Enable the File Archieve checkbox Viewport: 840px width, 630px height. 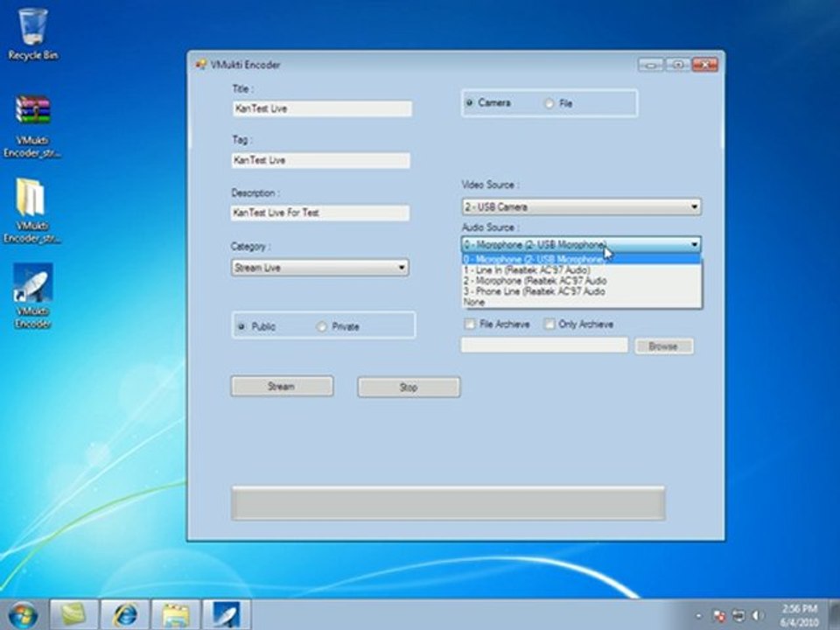click(x=469, y=324)
